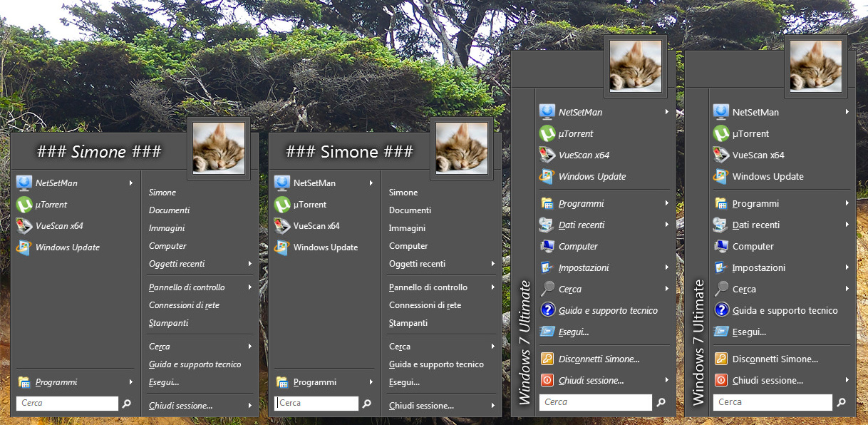Click Disconnetti Simone... label in rightmost classic menu
Screen dimensions: 868x425
coord(775,359)
